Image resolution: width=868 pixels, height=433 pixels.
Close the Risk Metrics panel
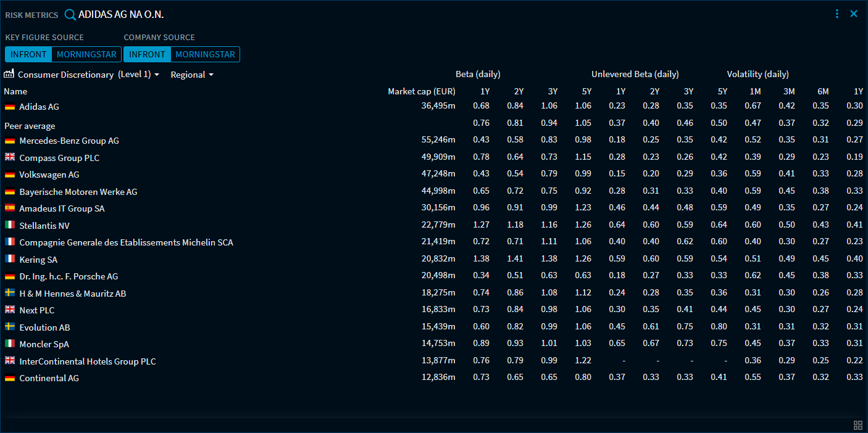point(854,14)
